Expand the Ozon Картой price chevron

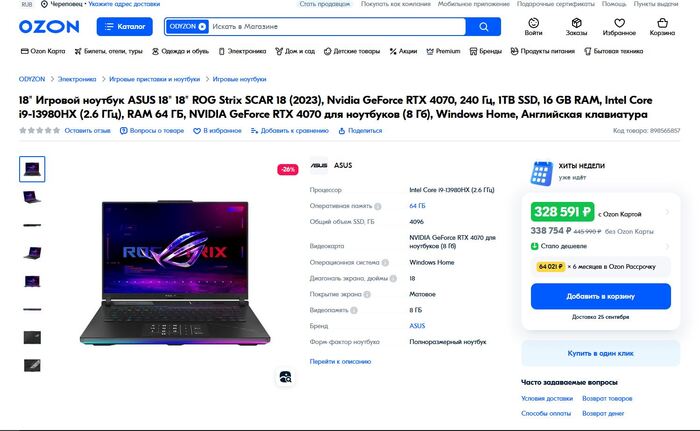pyautogui.click(x=667, y=212)
